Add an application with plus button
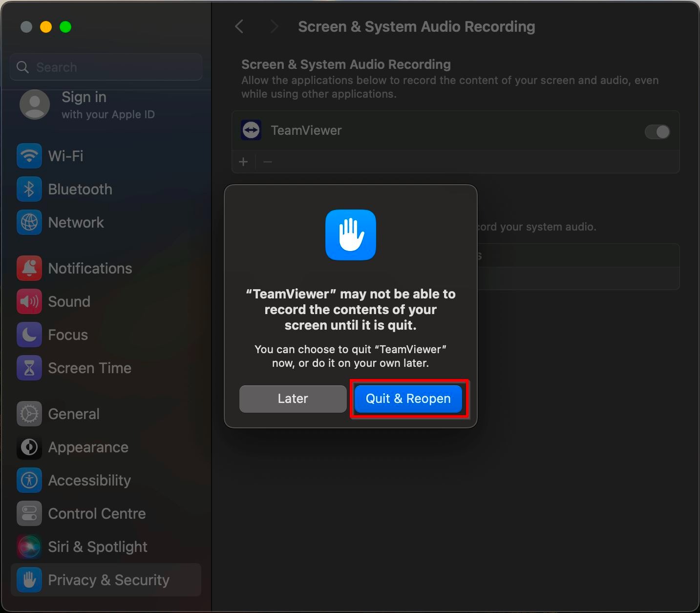The width and height of the screenshot is (700, 613). 243,162
